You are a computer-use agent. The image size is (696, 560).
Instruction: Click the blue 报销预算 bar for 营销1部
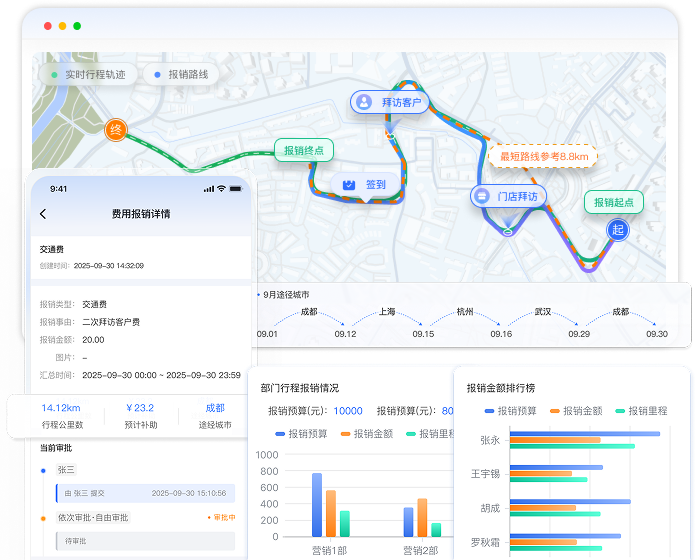tap(317, 505)
